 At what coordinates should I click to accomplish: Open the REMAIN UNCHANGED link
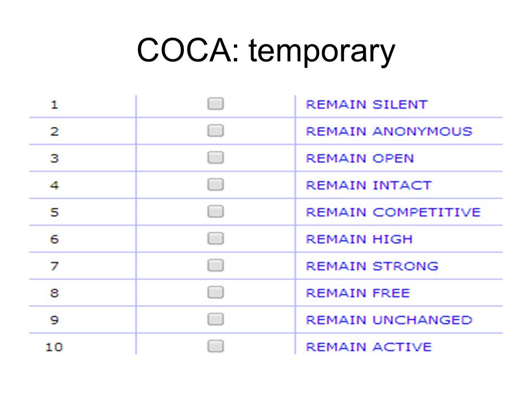click(x=389, y=320)
